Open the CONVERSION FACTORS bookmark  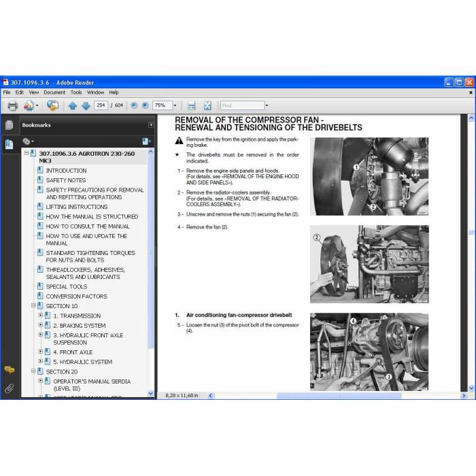point(76,296)
